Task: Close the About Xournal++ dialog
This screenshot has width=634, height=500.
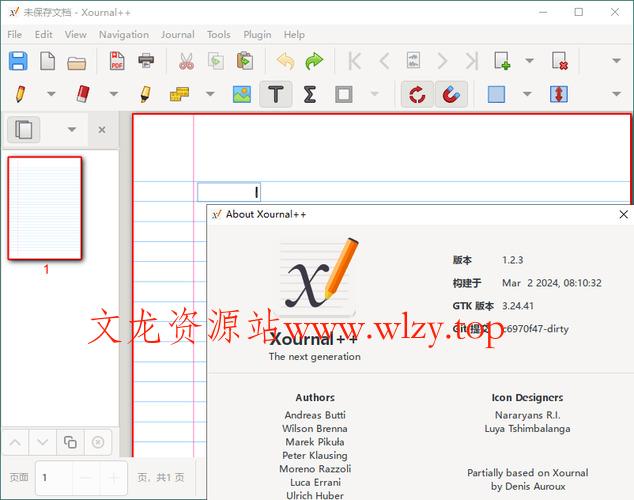Action: [x=623, y=214]
